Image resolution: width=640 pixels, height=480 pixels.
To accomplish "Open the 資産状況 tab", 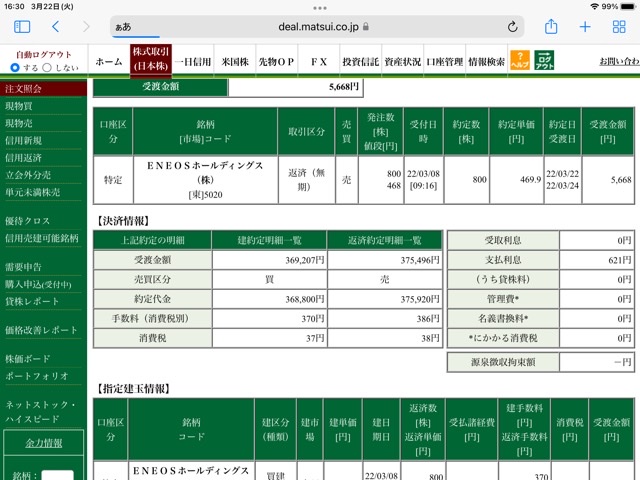I will pos(402,62).
